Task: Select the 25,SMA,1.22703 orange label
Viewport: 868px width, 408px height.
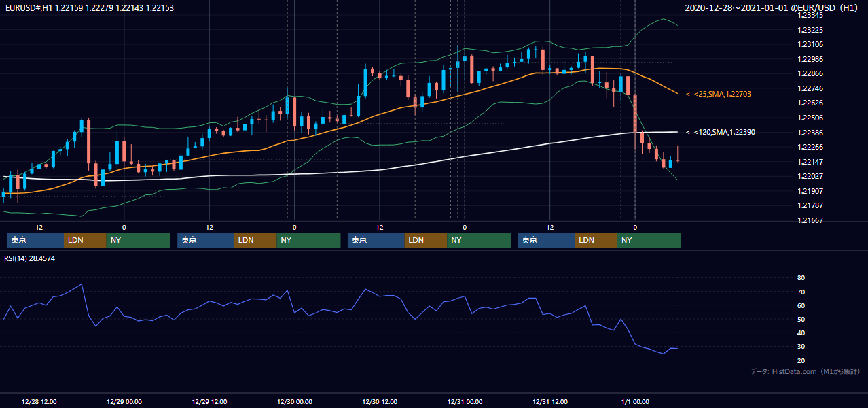Action: click(x=719, y=94)
